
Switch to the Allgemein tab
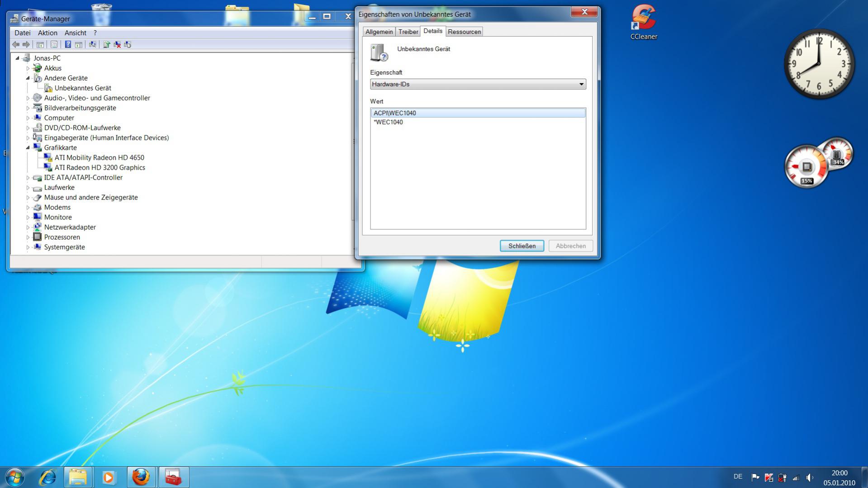tap(379, 32)
